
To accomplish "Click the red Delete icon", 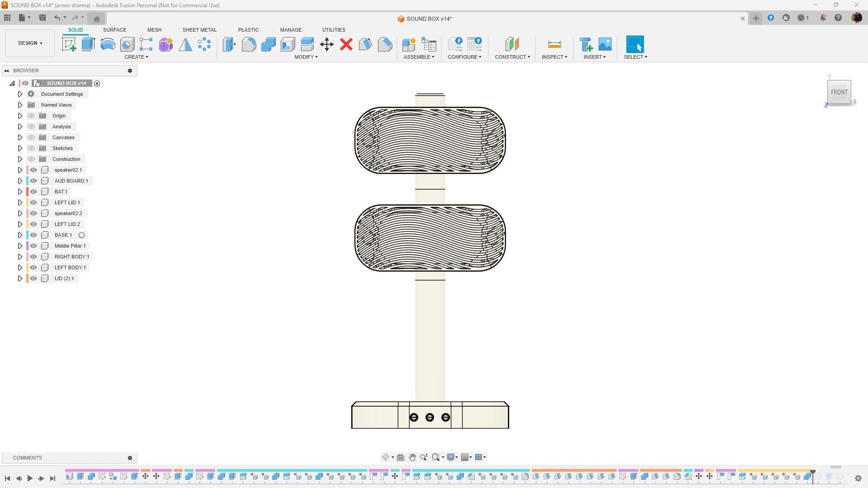I will 346,44.
